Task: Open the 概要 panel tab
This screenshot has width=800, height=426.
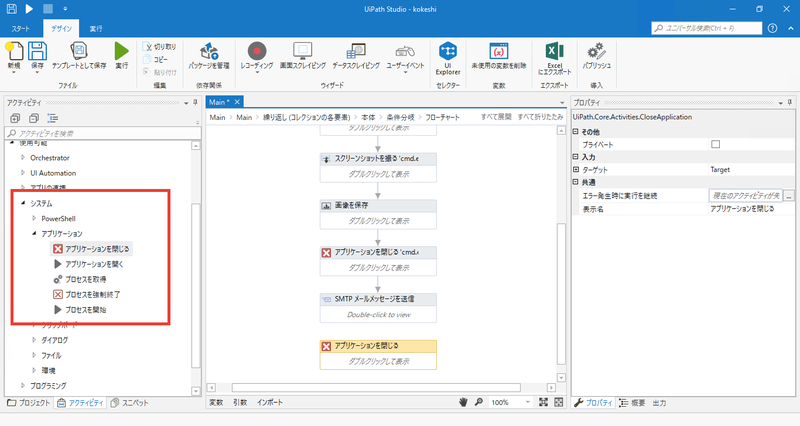Action: tap(632, 403)
